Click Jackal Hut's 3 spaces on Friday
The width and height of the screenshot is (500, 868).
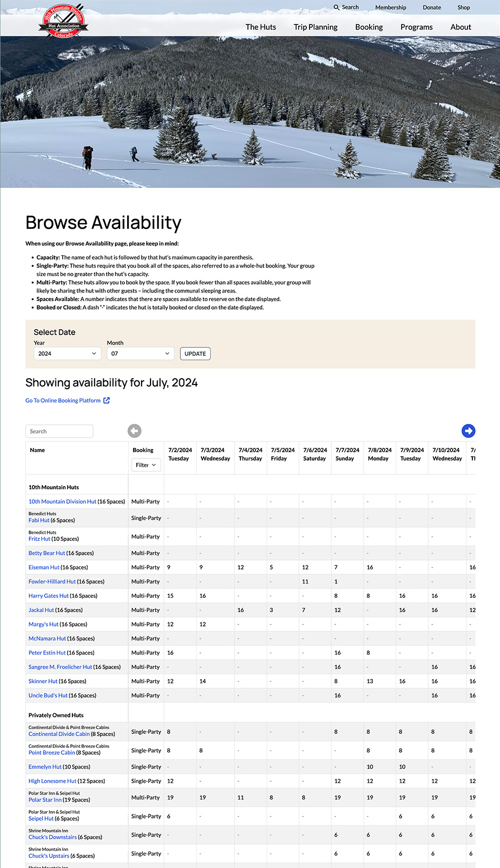[271, 610]
